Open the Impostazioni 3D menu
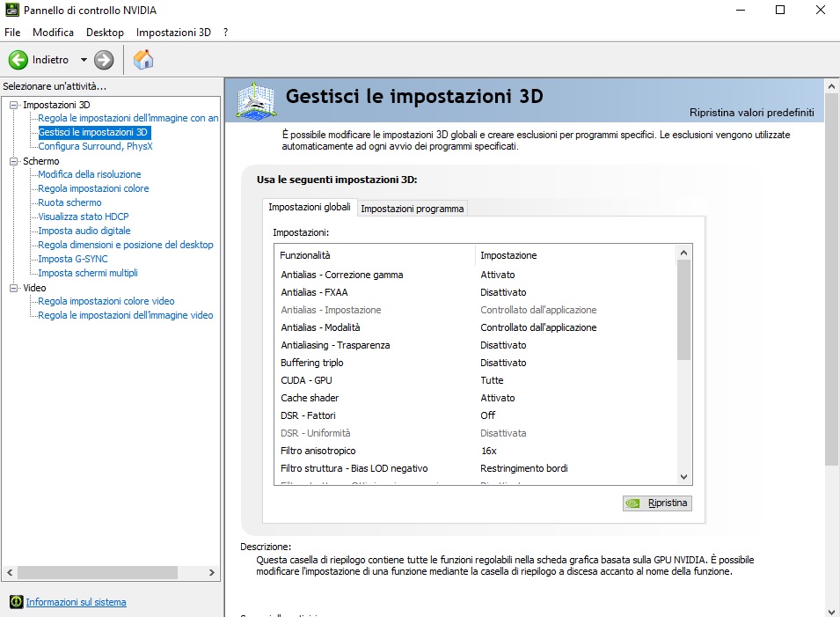 tap(173, 33)
